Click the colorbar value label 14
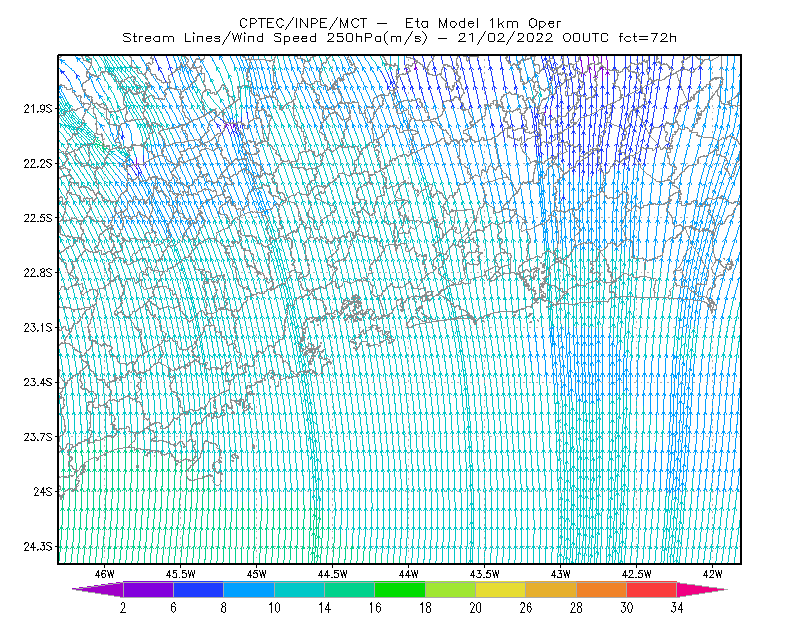 tap(324, 608)
